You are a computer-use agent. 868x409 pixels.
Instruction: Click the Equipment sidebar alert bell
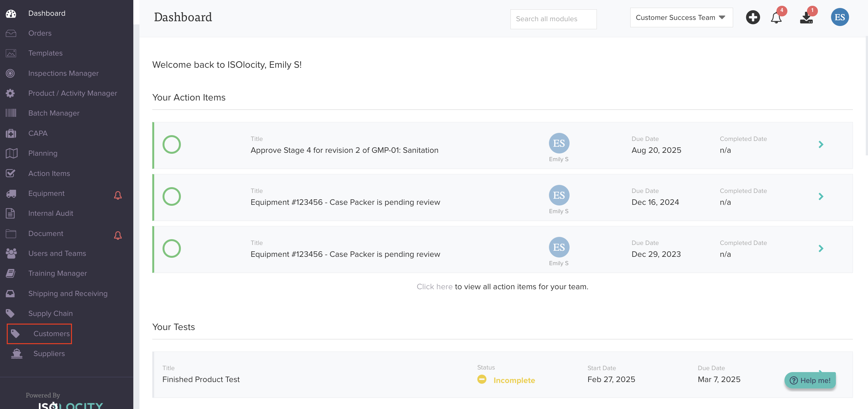(118, 195)
